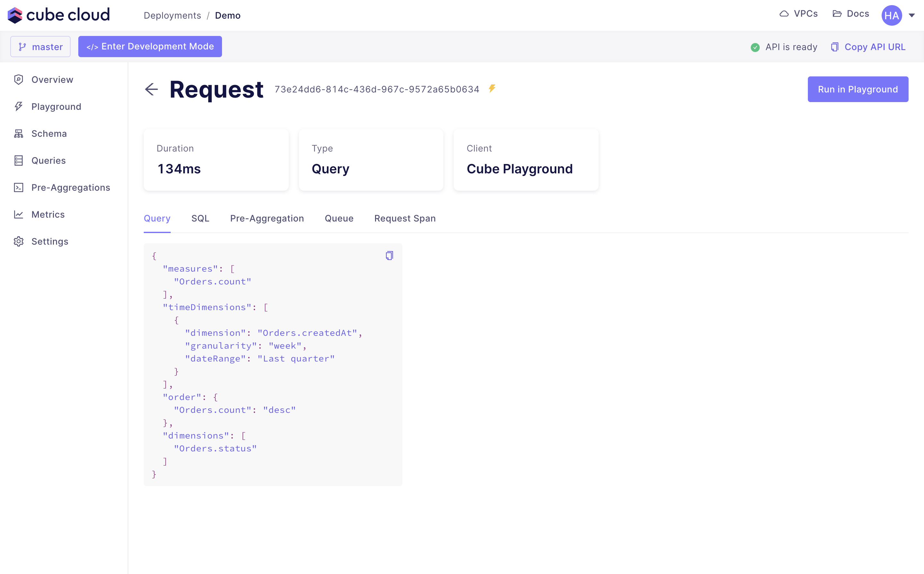
Task: Open the Metrics section
Action: pyautogui.click(x=48, y=214)
